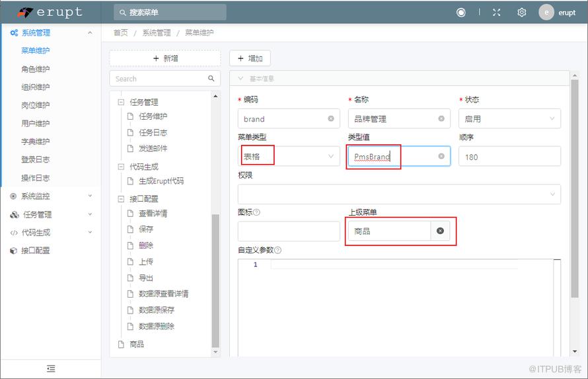Open the 权限 dropdown

pos(399,194)
